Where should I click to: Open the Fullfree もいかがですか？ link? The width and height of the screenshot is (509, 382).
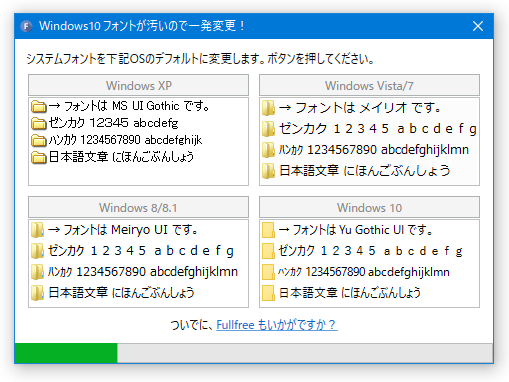pos(277,324)
